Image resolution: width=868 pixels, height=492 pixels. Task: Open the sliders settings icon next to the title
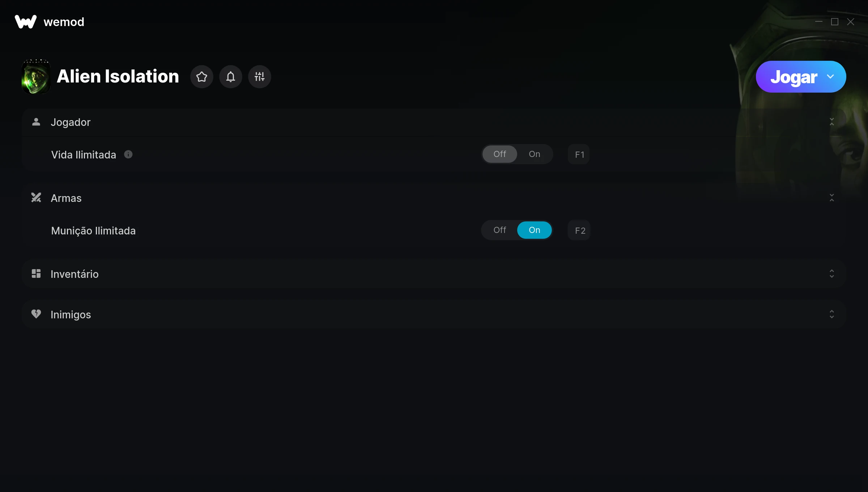[x=260, y=77]
